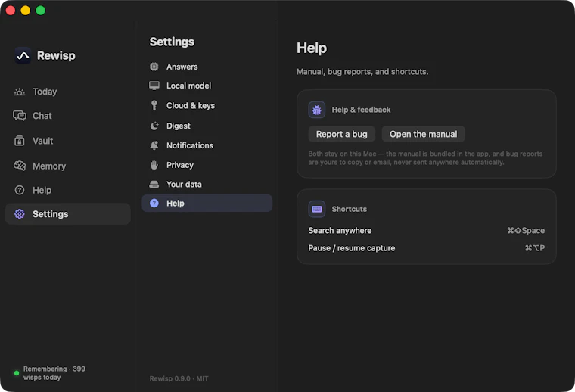Viewport: 575px width, 392px height.
Task: Click the Help settings question-mark icon
Action: coord(154,203)
